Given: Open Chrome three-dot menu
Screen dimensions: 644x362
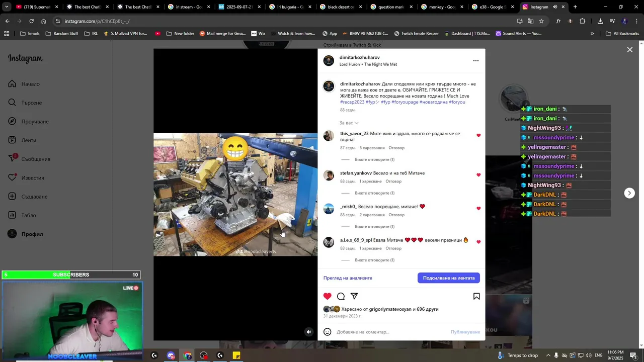Looking at the screenshot, I should tap(636, 21).
